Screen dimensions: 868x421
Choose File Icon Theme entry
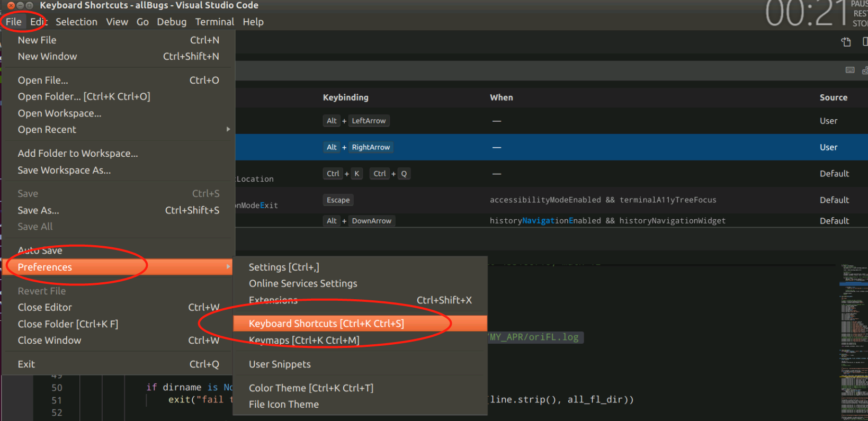pos(360,405)
